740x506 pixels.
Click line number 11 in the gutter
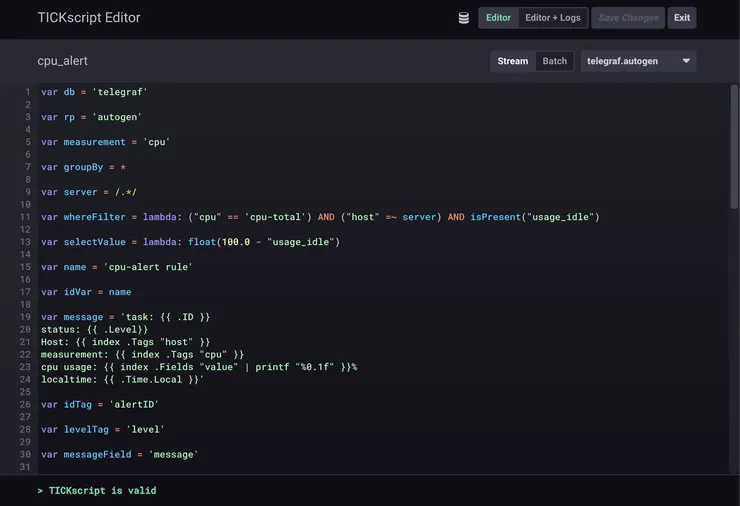pos(25,217)
